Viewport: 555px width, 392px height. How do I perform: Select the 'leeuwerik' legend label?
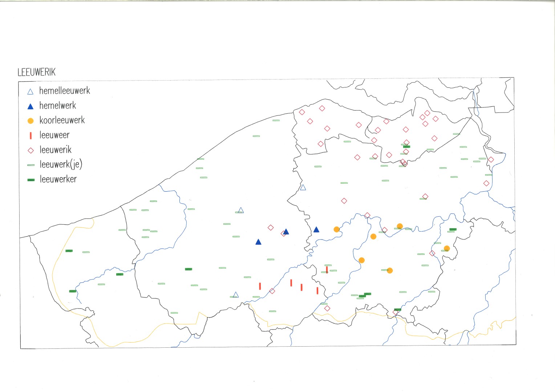[x=56, y=150]
